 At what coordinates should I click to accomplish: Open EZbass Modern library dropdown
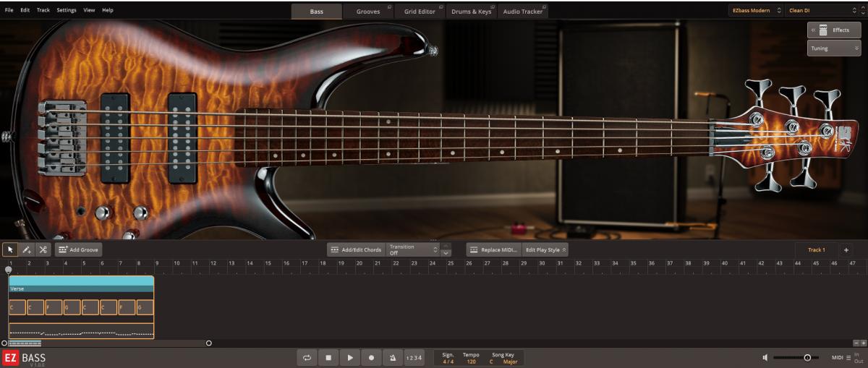(755, 11)
